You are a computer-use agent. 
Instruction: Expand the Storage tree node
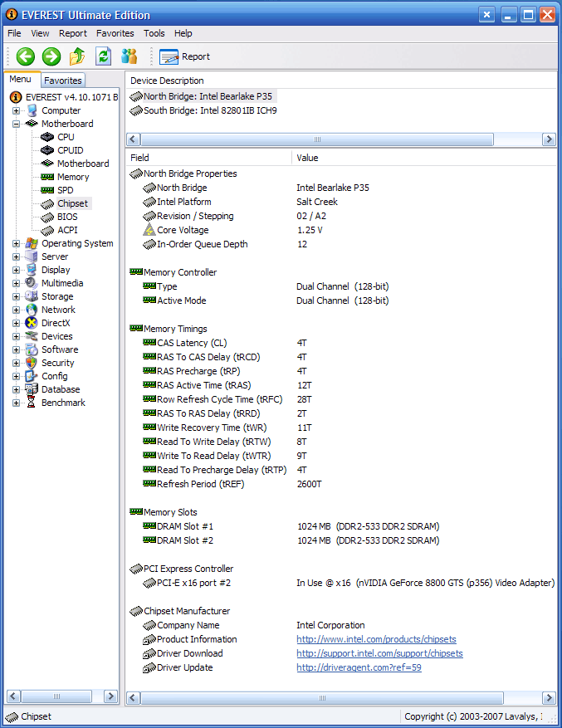(17, 296)
